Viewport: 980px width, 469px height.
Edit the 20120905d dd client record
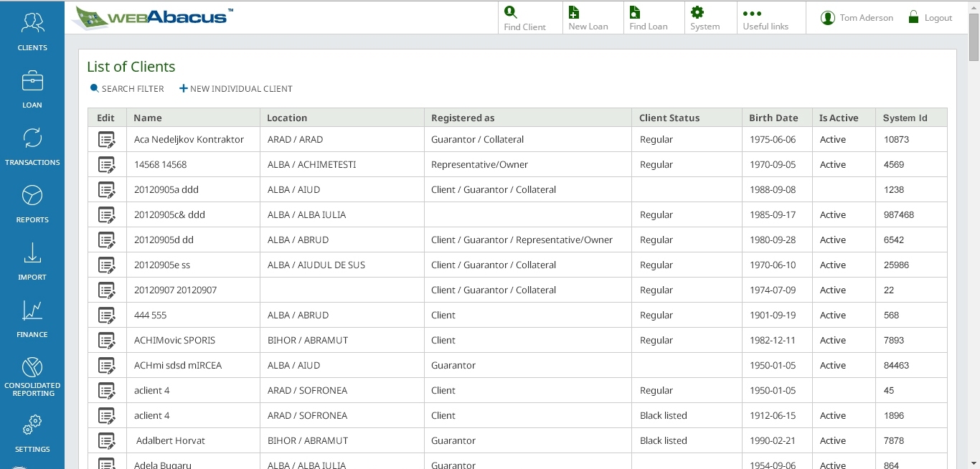(106, 240)
